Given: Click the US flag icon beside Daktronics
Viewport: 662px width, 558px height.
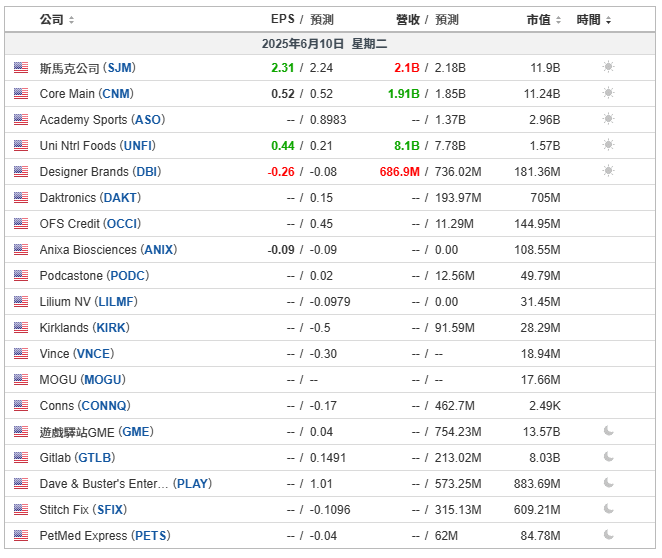Looking at the screenshot, I should (x=21, y=198).
